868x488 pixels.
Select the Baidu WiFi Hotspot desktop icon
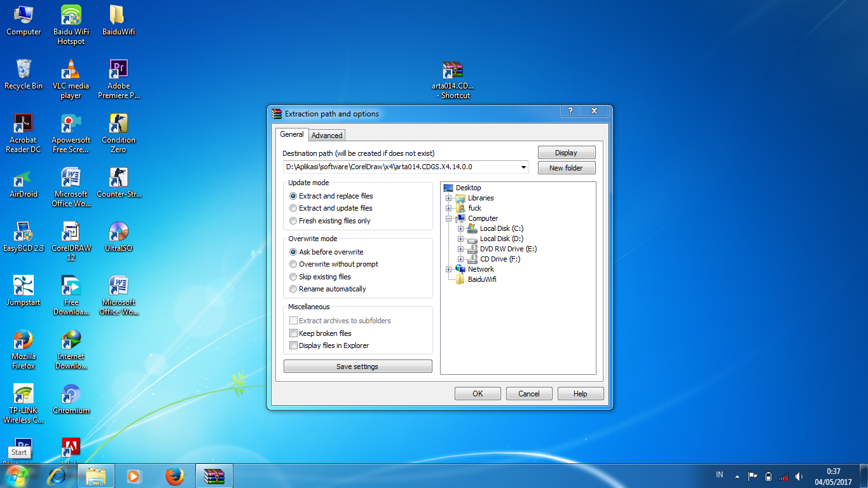pos(71,25)
